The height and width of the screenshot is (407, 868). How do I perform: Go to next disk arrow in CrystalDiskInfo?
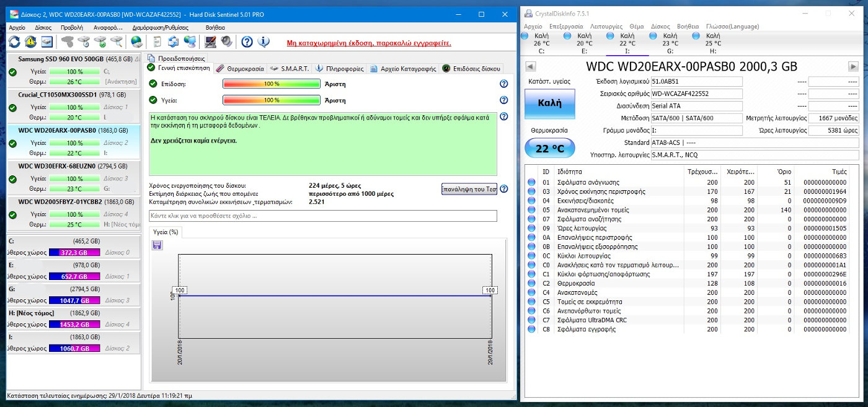click(853, 66)
